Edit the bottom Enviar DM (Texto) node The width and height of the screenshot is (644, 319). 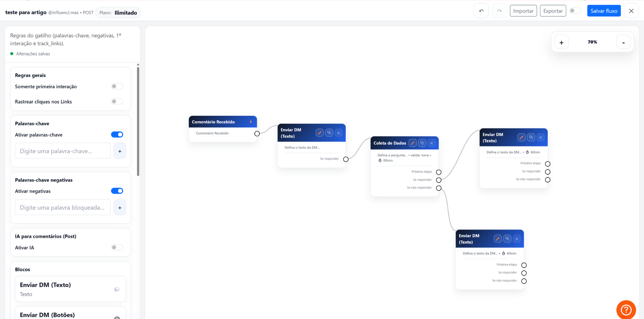click(497, 239)
